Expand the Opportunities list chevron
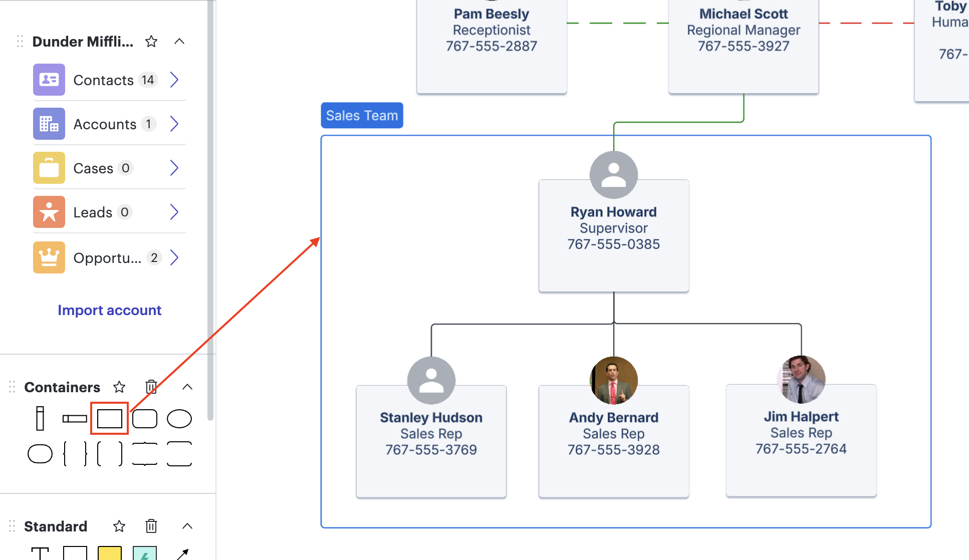Image resolution: width=969 pixels, height=560 pixels. pyautogui.click(x=174, y=257)
